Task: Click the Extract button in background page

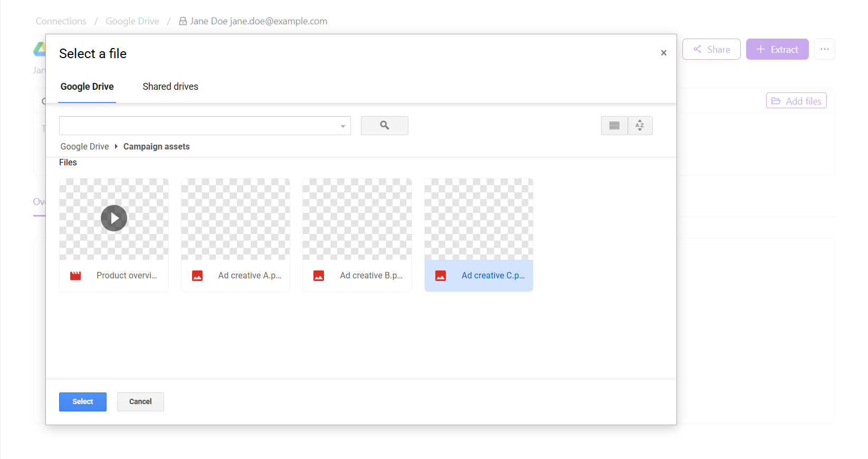Action: (x=777, y=49)
